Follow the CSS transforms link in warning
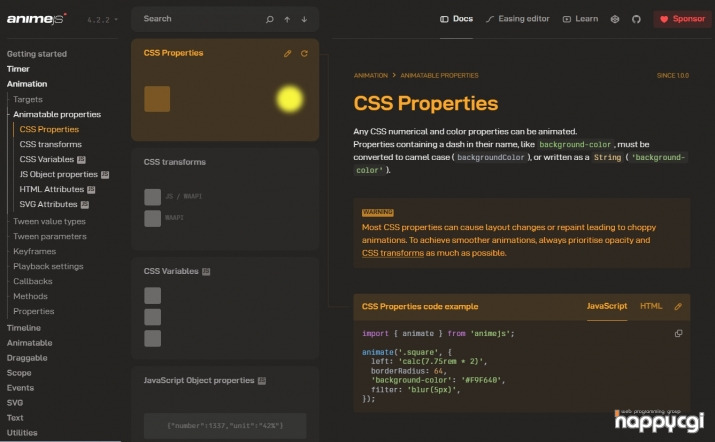The width and height of the screenshot is (715, 442). coord(393,253)
